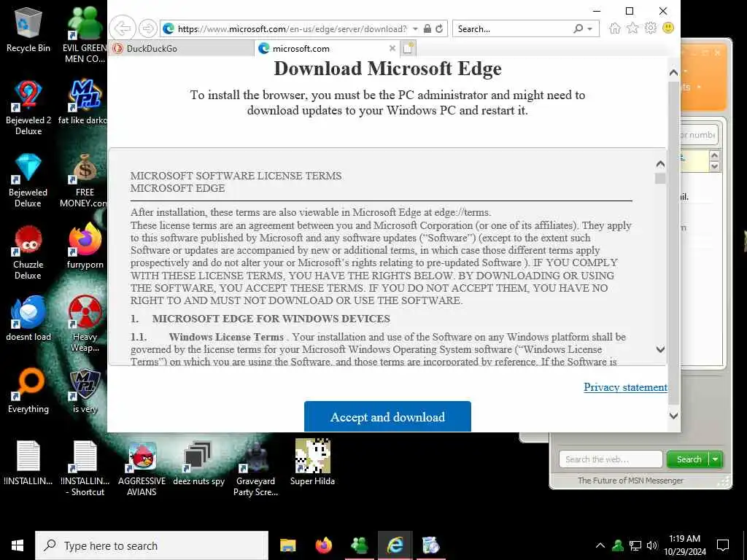
Task: Select the !INSTALLIN... text file icon
Action: click(x=28, y=462)
